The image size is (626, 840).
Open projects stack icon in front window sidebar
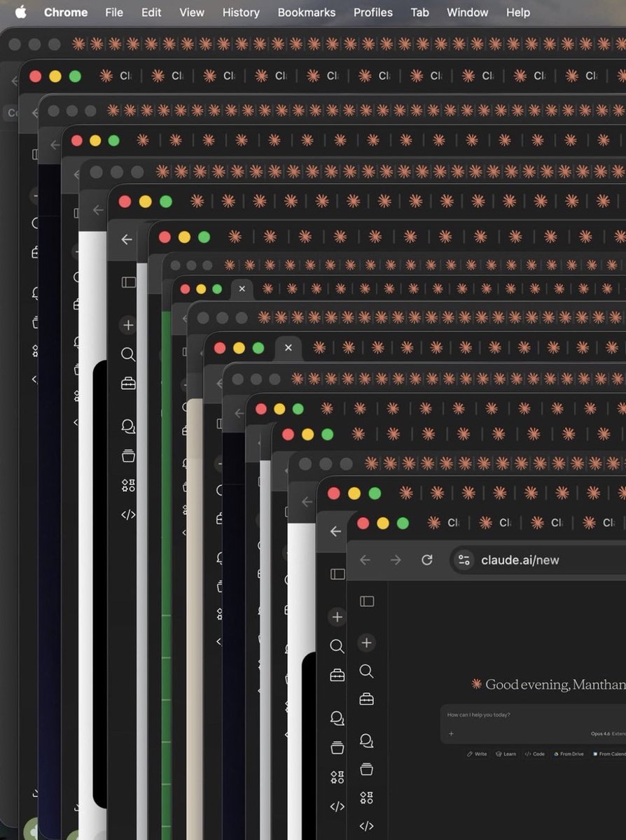[x=366, y=769]
